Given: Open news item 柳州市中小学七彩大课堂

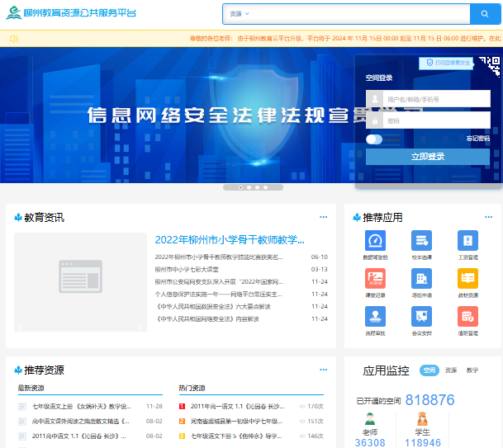Looking at the screenshot, I should coord(187,269).
